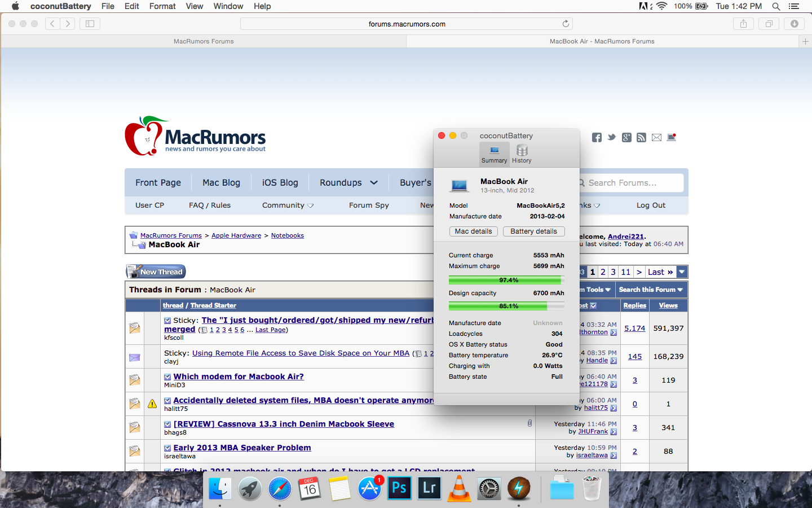Open Safari's downloads button
Viewport: 812px width, 508px height.
click(x=794, y=24)
